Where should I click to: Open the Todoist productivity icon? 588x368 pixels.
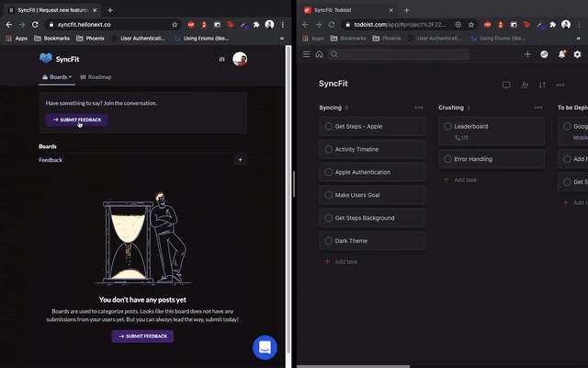(544, 54)
